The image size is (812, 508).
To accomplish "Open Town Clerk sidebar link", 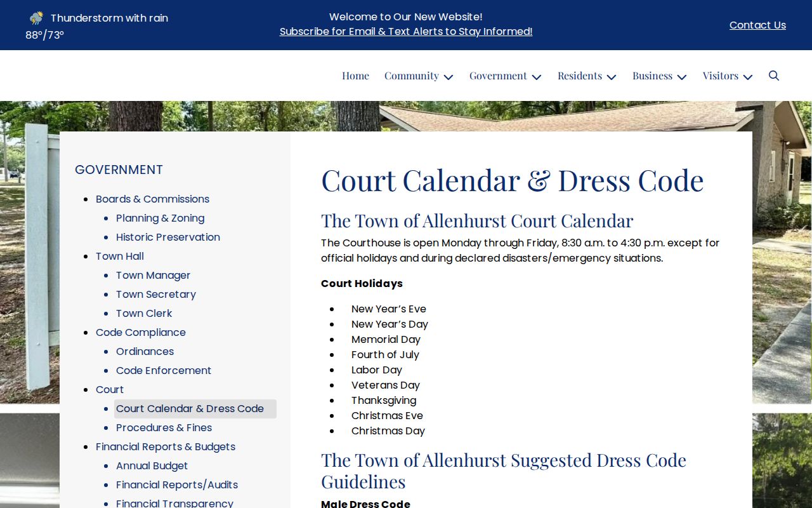I will (x=144, y=313).
